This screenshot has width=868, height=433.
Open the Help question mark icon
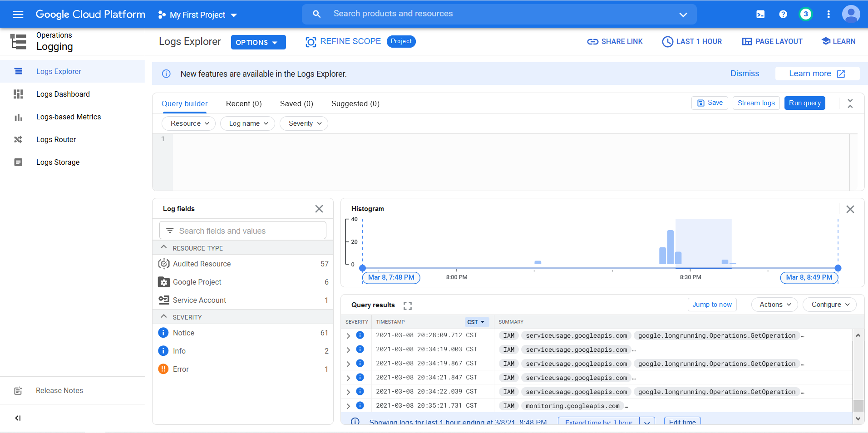click(x=783, y=15)
